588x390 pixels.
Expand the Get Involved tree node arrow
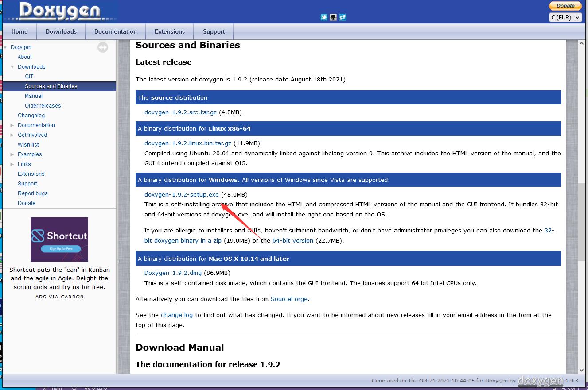(12, 135)
